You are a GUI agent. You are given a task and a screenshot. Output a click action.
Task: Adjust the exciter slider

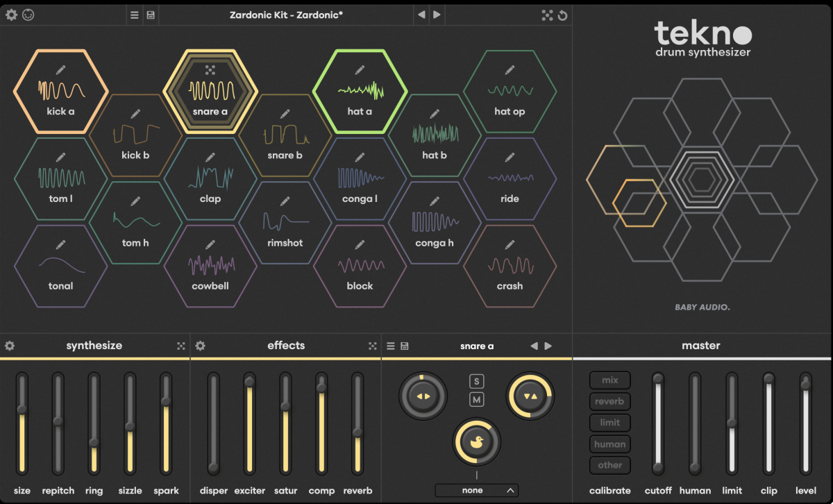click(249, 424)
